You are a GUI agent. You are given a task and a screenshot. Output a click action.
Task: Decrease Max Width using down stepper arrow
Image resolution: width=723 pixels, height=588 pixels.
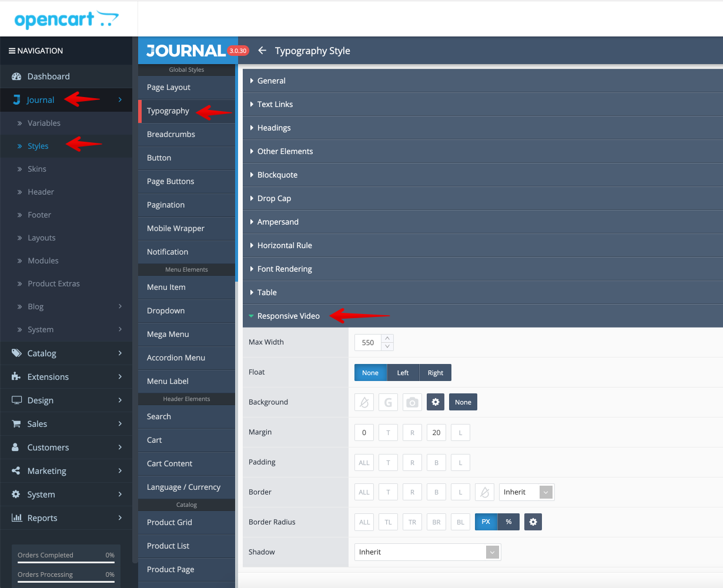pyautogui.click(x=387, y=346)
